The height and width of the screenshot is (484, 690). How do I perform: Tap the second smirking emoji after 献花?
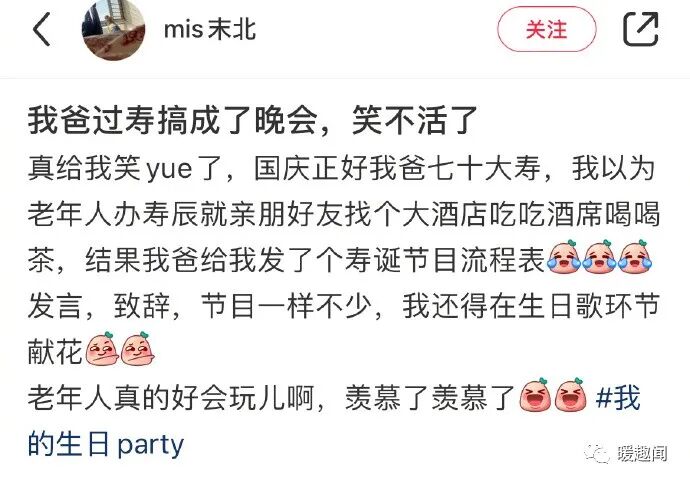pyautogui.click(x=138, y=349)
